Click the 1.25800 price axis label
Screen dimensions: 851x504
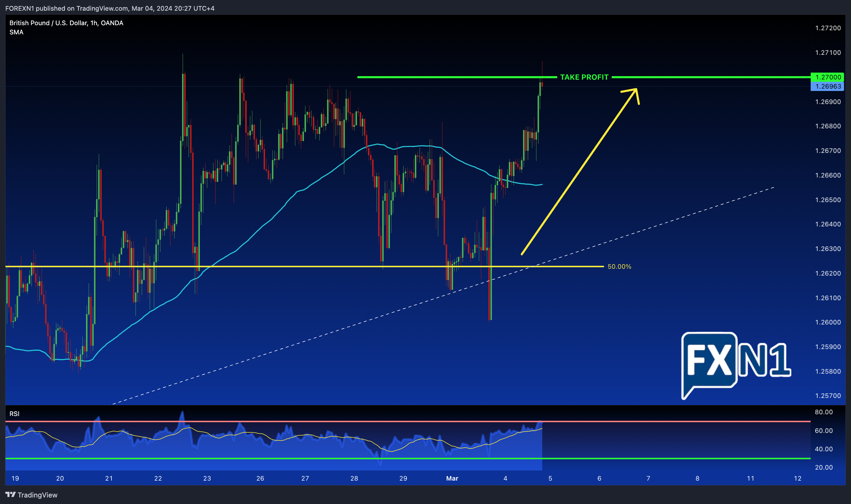coord(828,372)
